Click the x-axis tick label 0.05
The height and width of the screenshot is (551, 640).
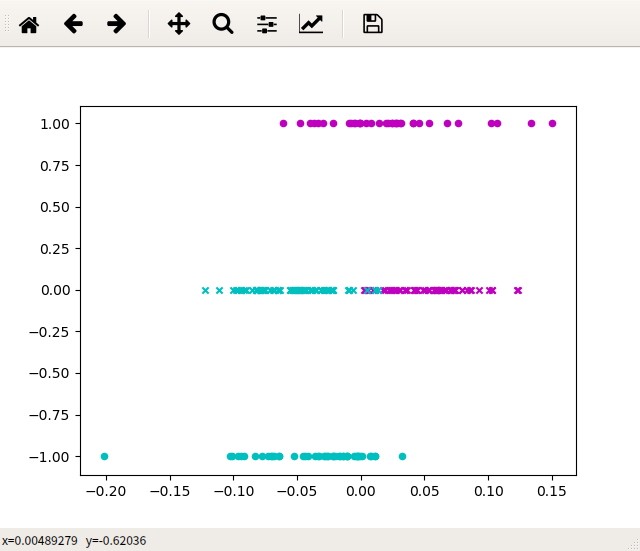click(424, 491)
